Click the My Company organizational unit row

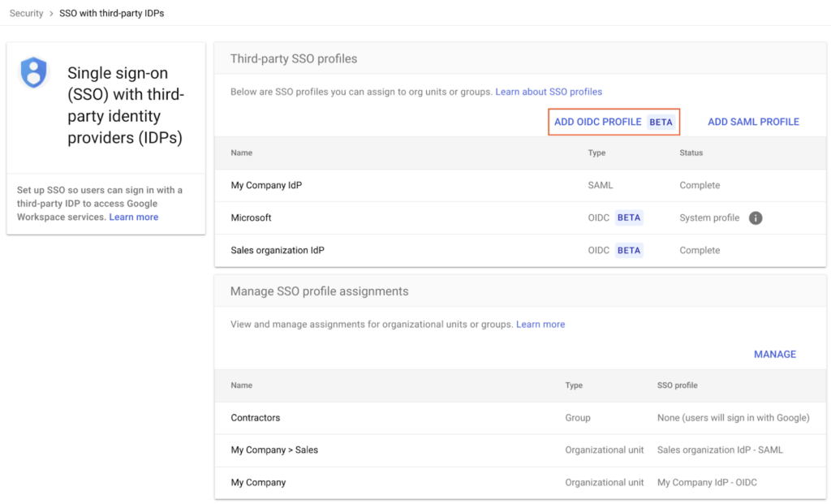[x=258, y=482]
